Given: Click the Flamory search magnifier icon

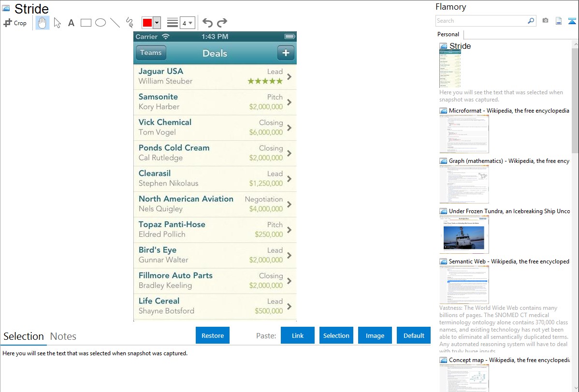Looking at the screenshot, I should [x=531, y=21].
